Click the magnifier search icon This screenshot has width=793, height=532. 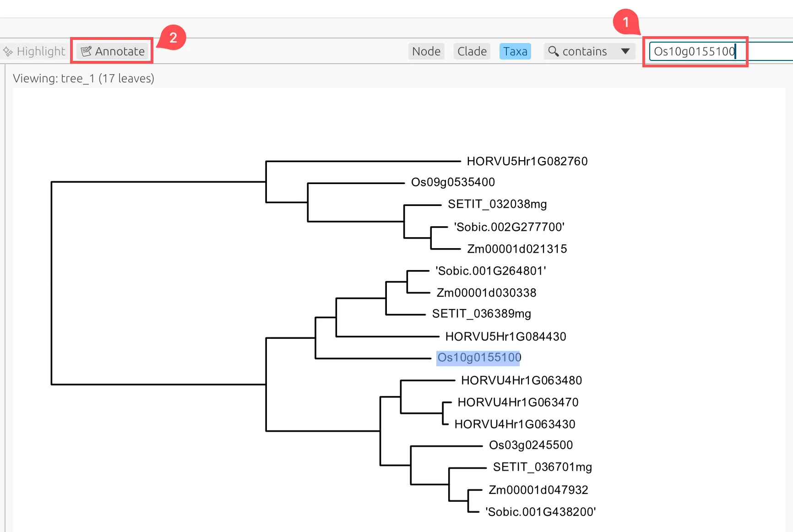pyautogui.click(x=553, y=51)
